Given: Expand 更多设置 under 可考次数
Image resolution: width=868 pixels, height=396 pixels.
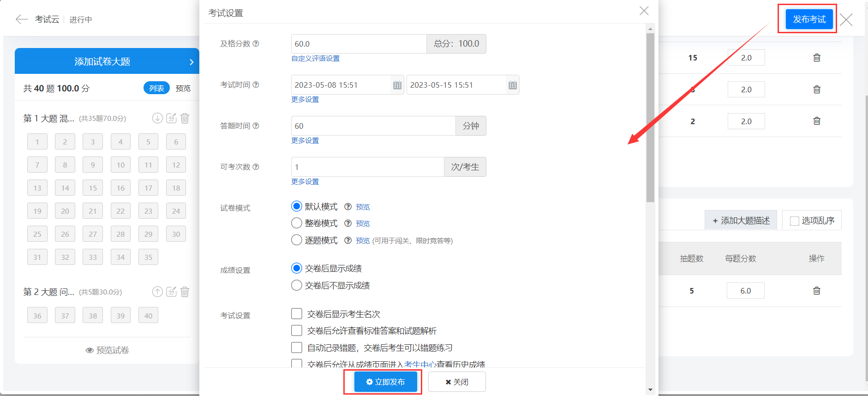Looking at the screenshot, I should click(305, 182).
